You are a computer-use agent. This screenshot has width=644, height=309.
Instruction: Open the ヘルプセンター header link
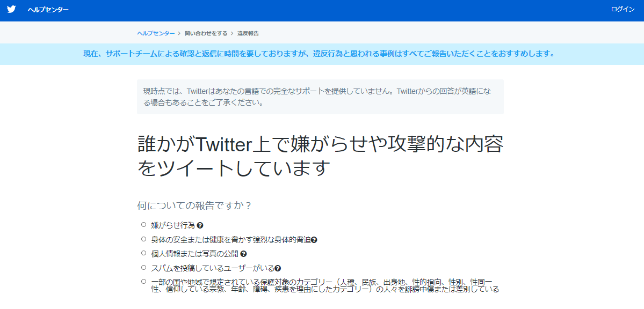point(48,10)
